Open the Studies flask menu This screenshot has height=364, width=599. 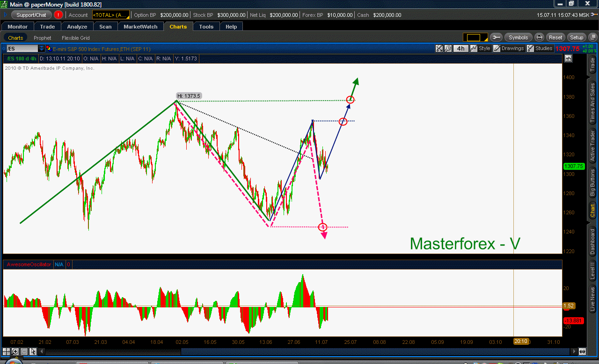[x=540, y=48]
